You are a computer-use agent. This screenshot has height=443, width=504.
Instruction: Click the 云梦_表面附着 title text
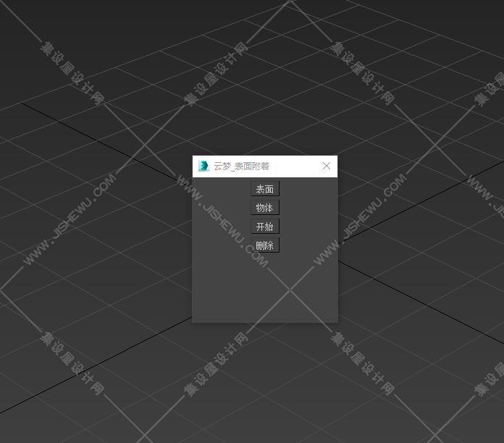[242, 166]
